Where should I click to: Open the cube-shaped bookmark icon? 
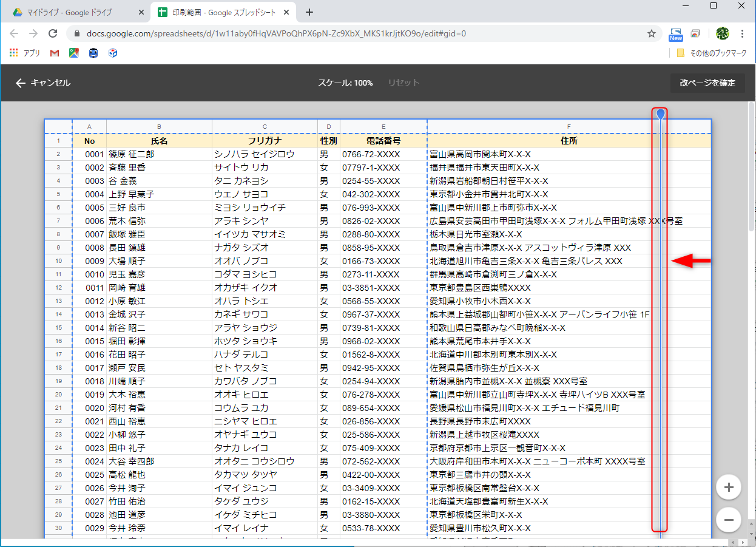[112, 53]
